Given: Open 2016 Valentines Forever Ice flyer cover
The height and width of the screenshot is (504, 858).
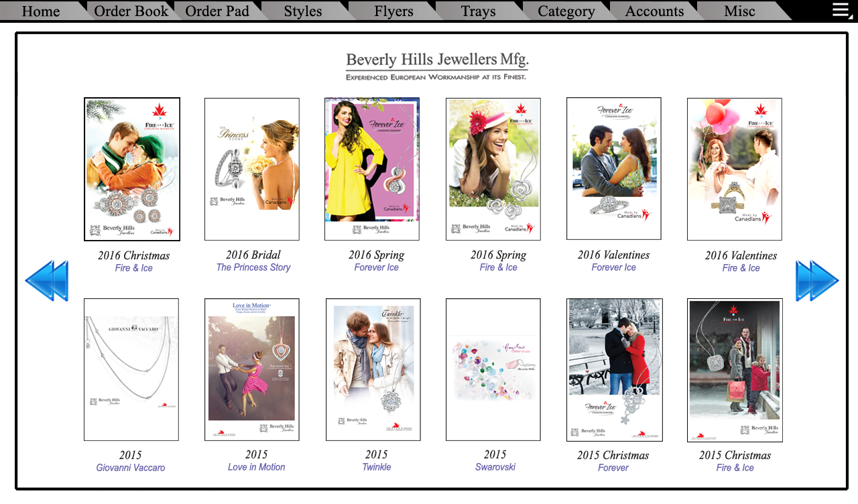Looking at the screenshot, I should (x=614, y=168).
